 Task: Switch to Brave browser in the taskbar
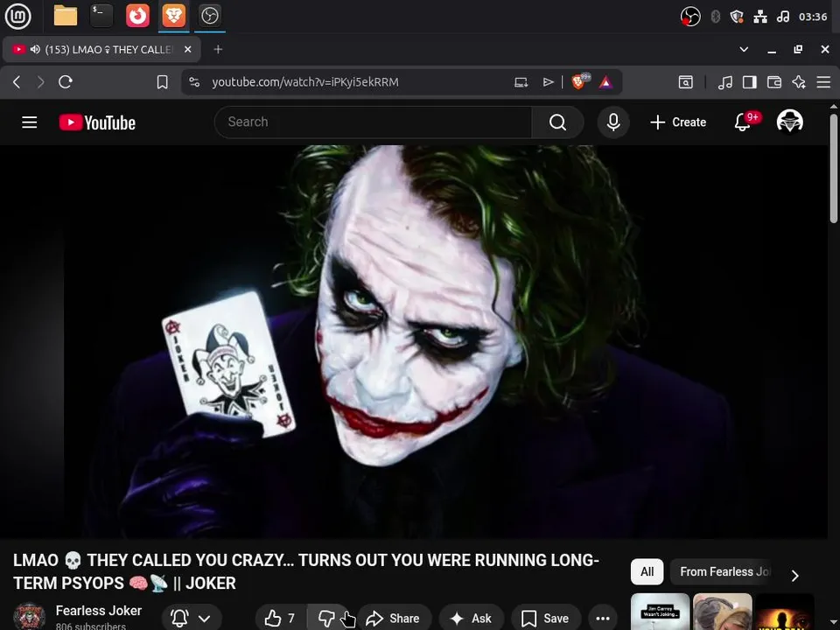[173, 16]
